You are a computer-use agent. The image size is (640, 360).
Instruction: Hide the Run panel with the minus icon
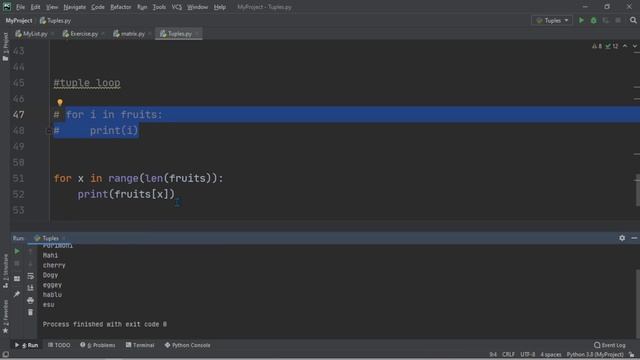(634, 238)
